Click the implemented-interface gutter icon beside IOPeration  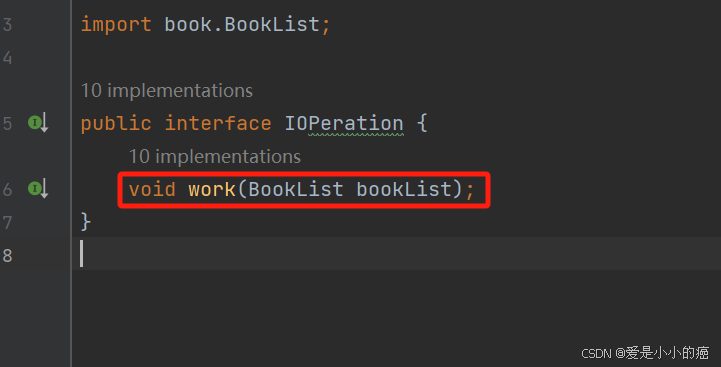[38, 123]
